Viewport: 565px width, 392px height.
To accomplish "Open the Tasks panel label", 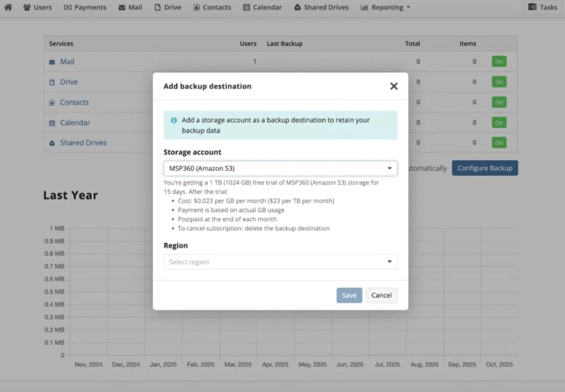I will 548,7.
